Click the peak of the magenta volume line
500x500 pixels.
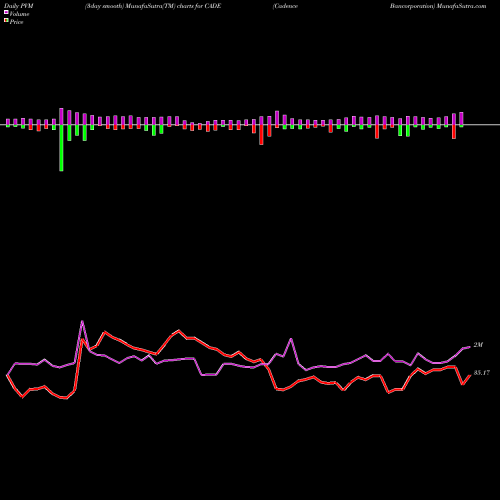pos(82,321)
